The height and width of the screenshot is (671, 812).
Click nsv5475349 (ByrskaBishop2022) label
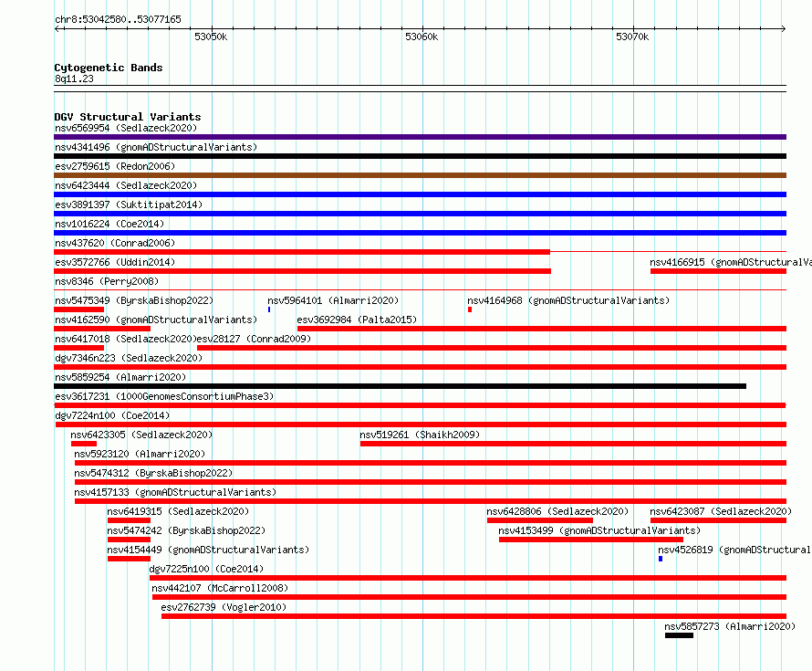[x=134, y=300]
